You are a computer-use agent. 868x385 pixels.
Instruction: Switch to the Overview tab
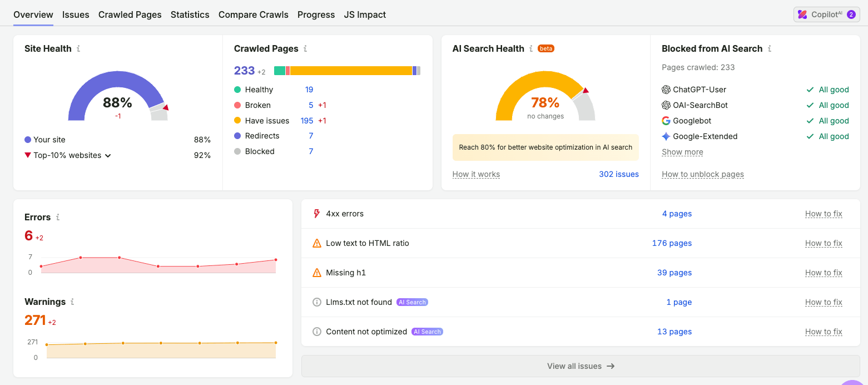click(x=33, y=14)
